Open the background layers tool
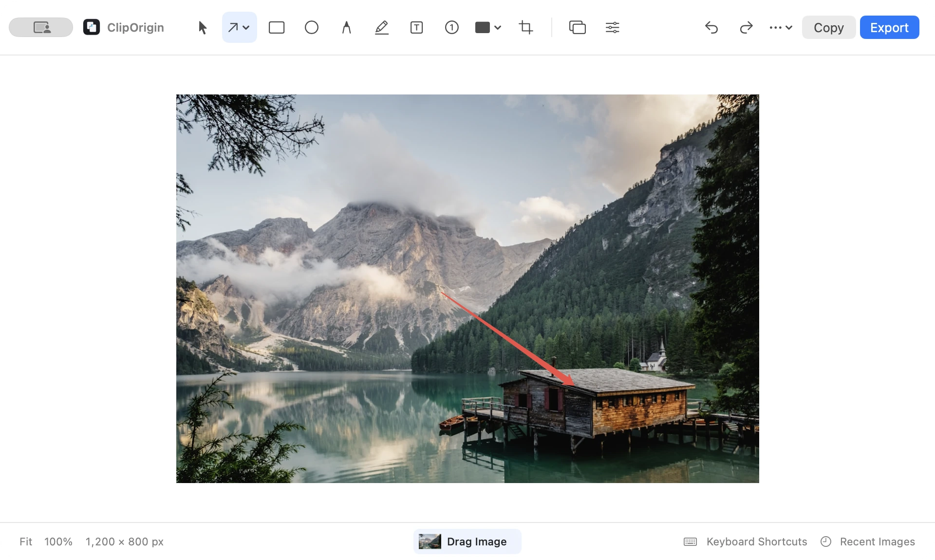Screen dimensions: 935x560 point(578,28)
